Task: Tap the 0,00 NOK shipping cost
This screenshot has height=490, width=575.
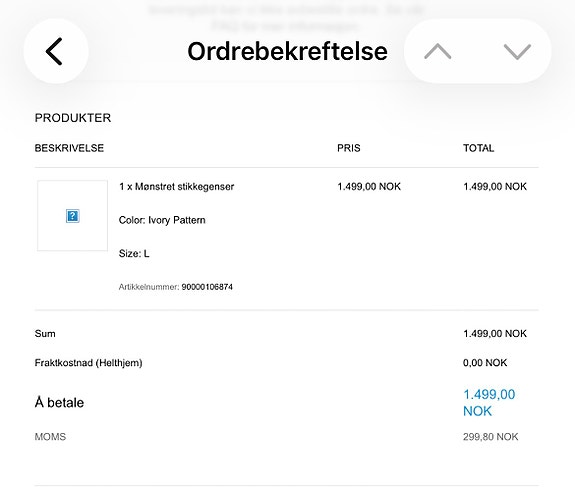Action: (x=485, y=363)
